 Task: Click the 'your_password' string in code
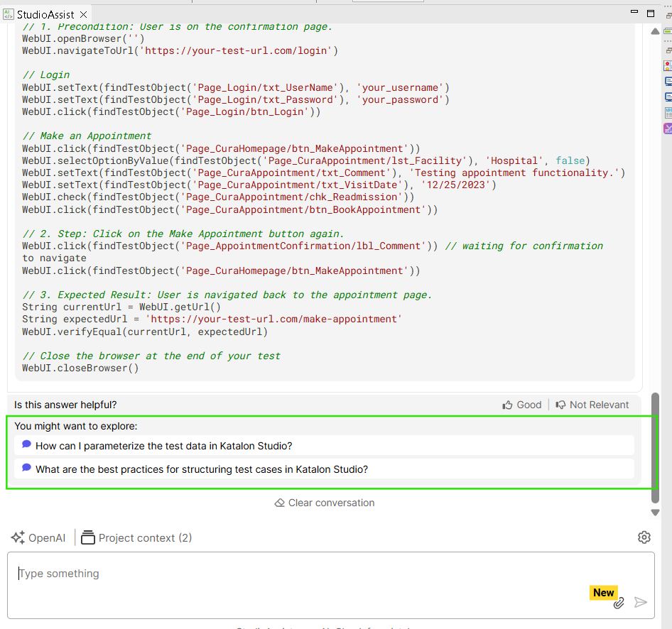(x=400, y=100)
